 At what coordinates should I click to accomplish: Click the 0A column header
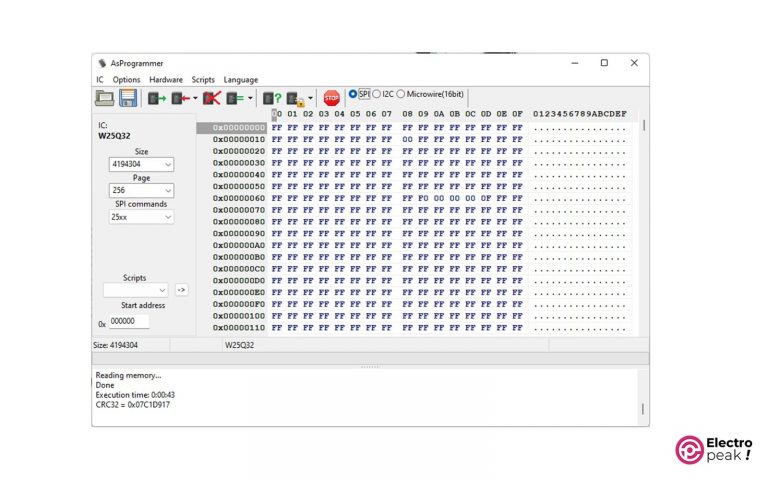[x=439, y=114]
